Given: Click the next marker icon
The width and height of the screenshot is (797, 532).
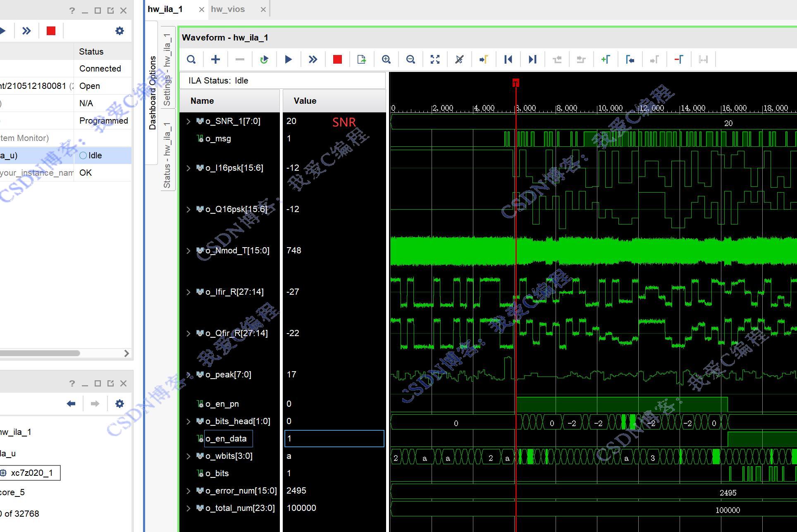Looking at the screenshot, I should pos(654,60).
